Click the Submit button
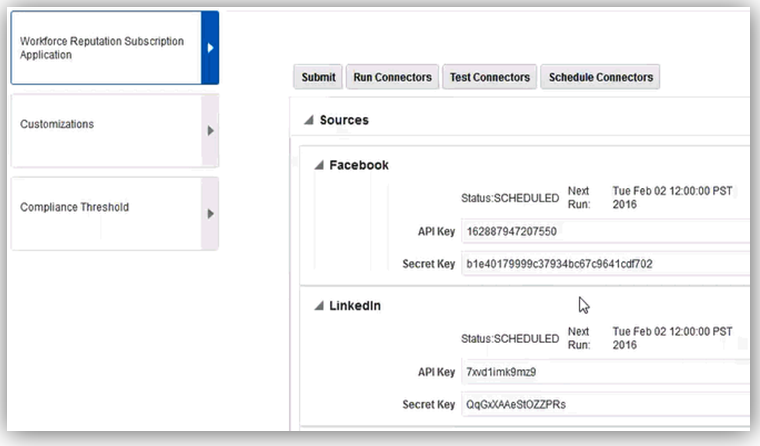Viewport: 760px width, 446px height. click(318, 77)
